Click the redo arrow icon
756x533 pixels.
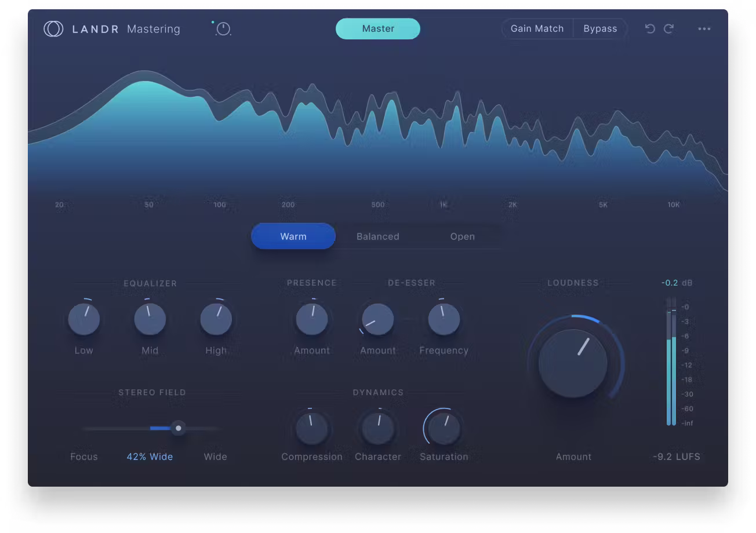[x=668, y=28]
